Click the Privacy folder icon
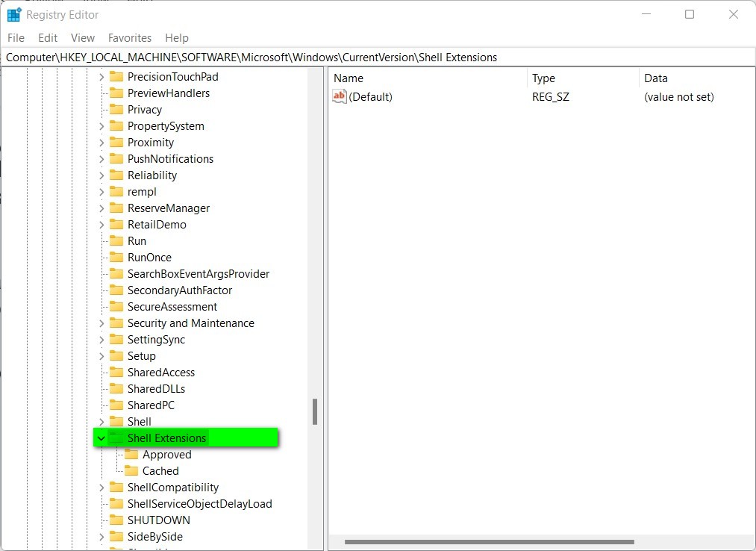 (x=116, y=109)
